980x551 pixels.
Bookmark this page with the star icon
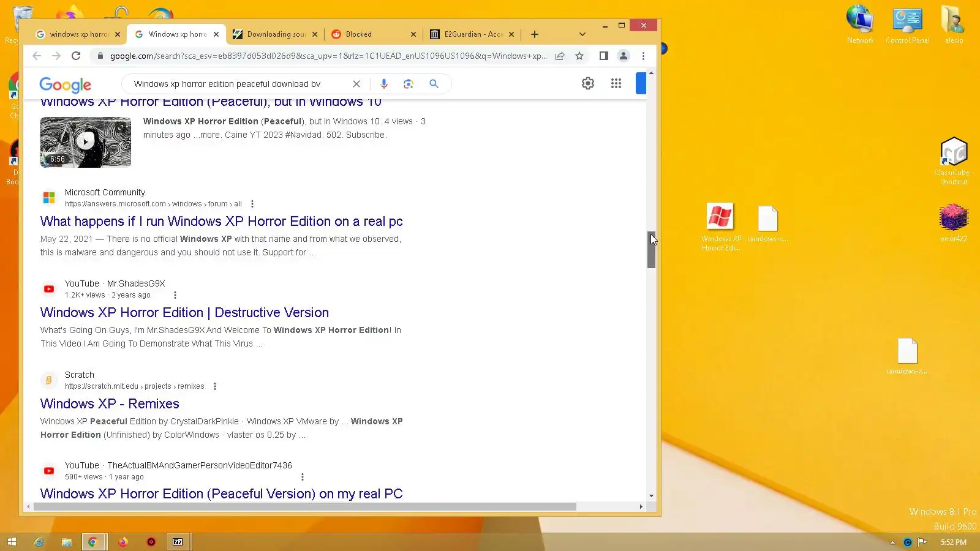coord(579,56)
